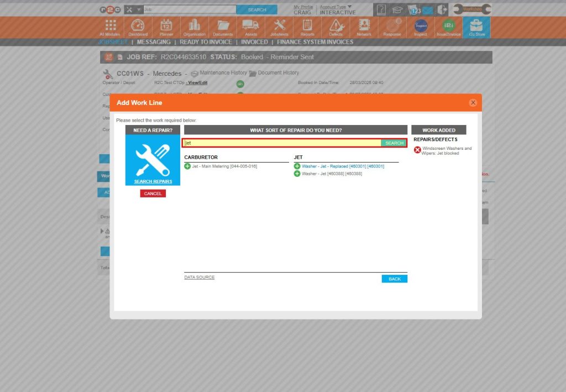The width and height of the screenshot is (566, 392).
Task: Open the DATA SOURCE link
Action: pyautogui.click(x=199, y=277)
